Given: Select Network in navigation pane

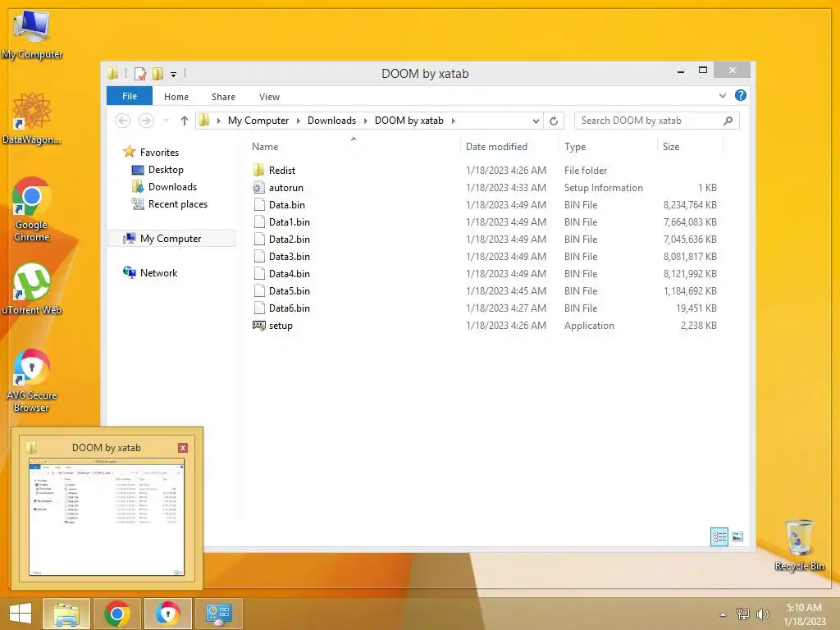Looking at the screenshot, I should click(x=158, y=272).
